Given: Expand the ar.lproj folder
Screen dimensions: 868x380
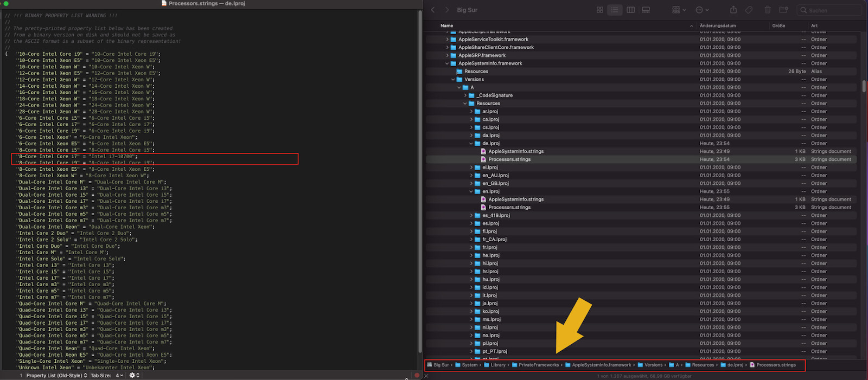Looking at the screenshot, I should click(471, 112).
